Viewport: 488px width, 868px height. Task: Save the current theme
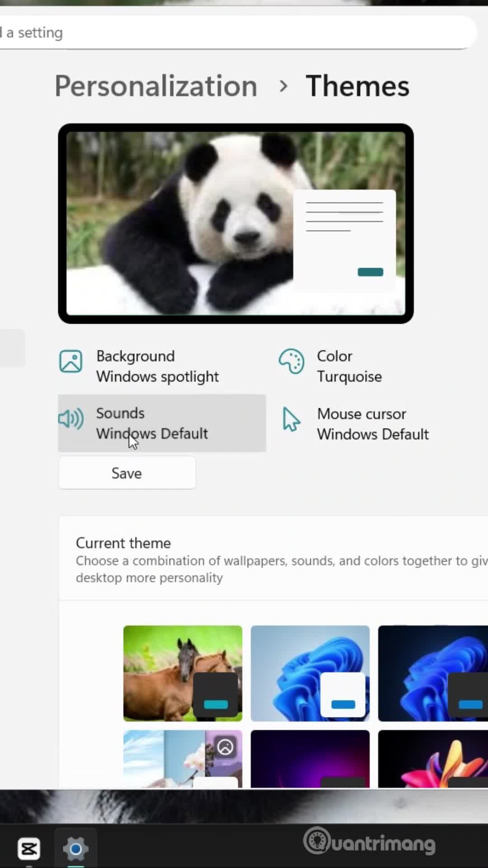[127, 473]
